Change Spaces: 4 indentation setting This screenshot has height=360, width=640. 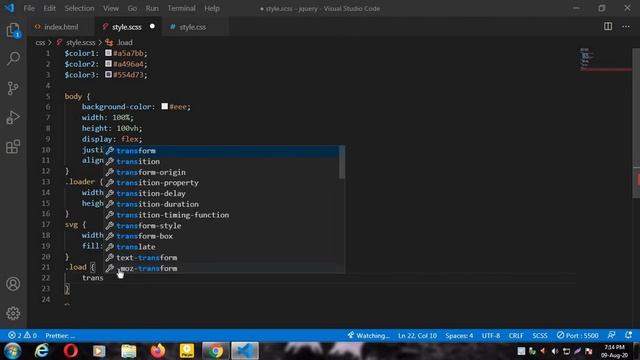tap(459, 336)
